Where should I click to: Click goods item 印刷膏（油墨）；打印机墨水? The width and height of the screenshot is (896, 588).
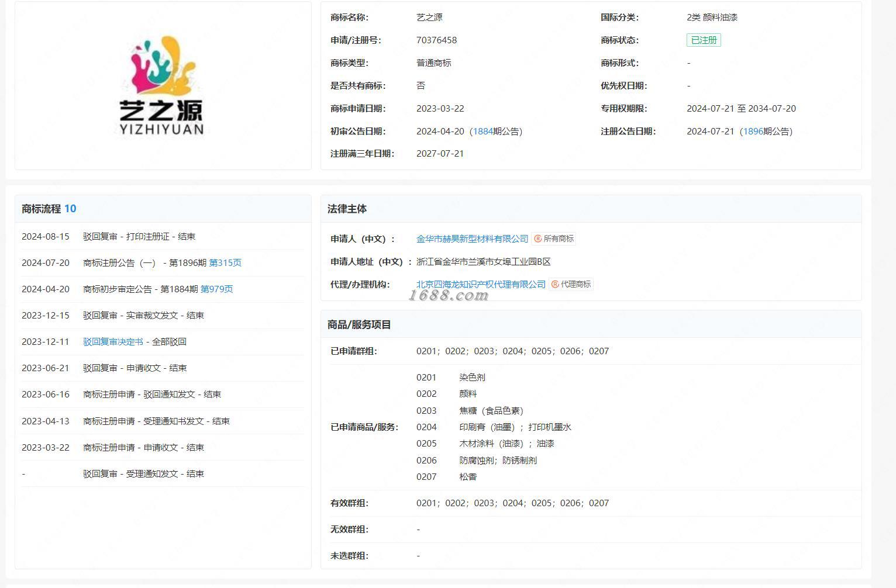pyautogui.click(x=515, y=427)
